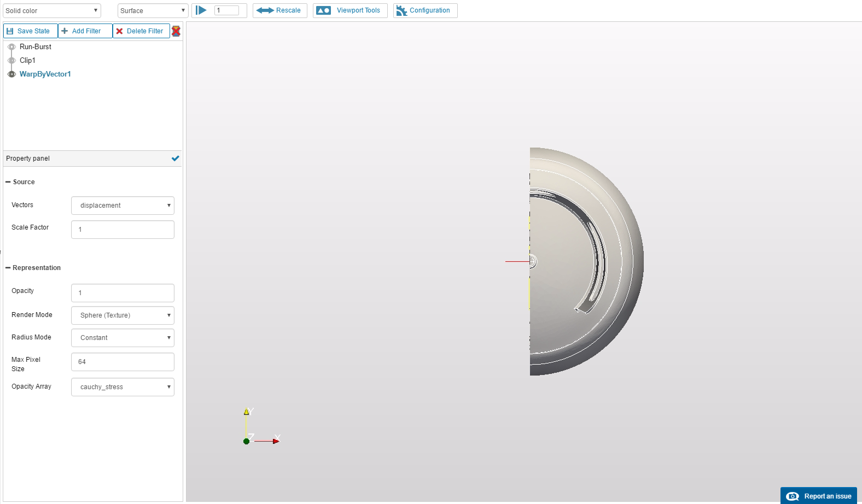Click the Delete Filter red cross icon
The image size is (862, 504).
point(119,31)
